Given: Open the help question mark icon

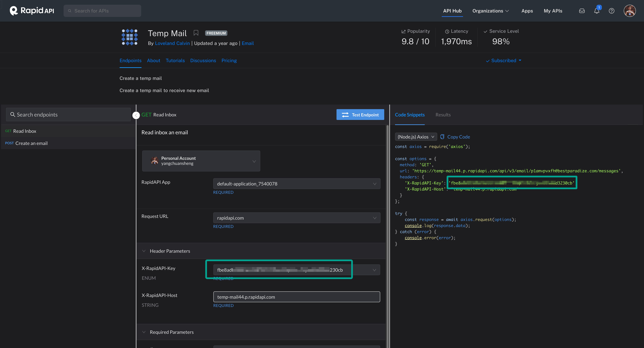Looking at the screenshot, I should pyautogui.click(x=611, y=11).
